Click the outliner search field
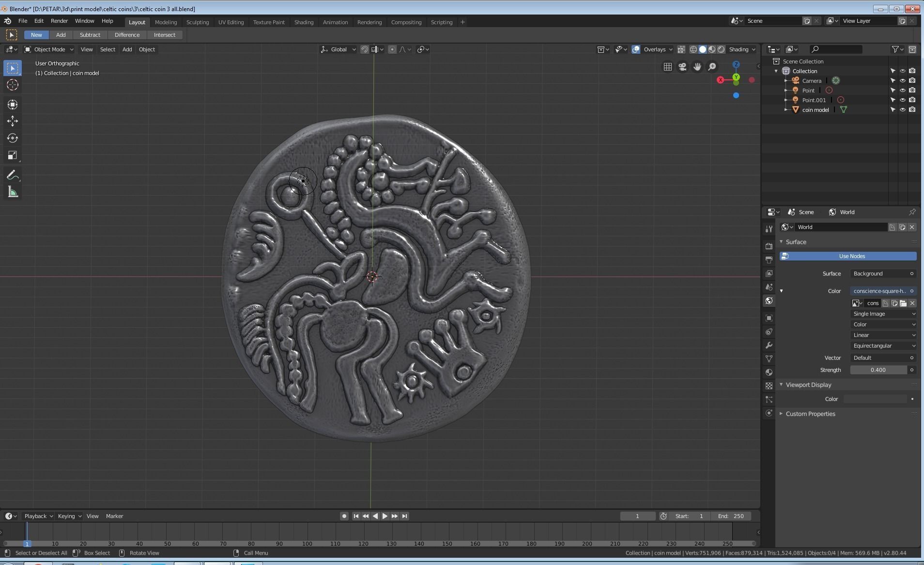The image size is (924, 565). point(836,49)
